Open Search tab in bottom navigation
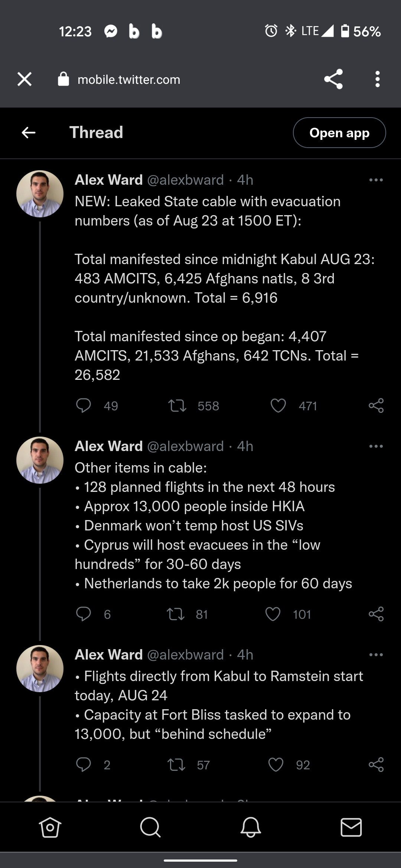 pyautogui.click(x=150, y=827)
